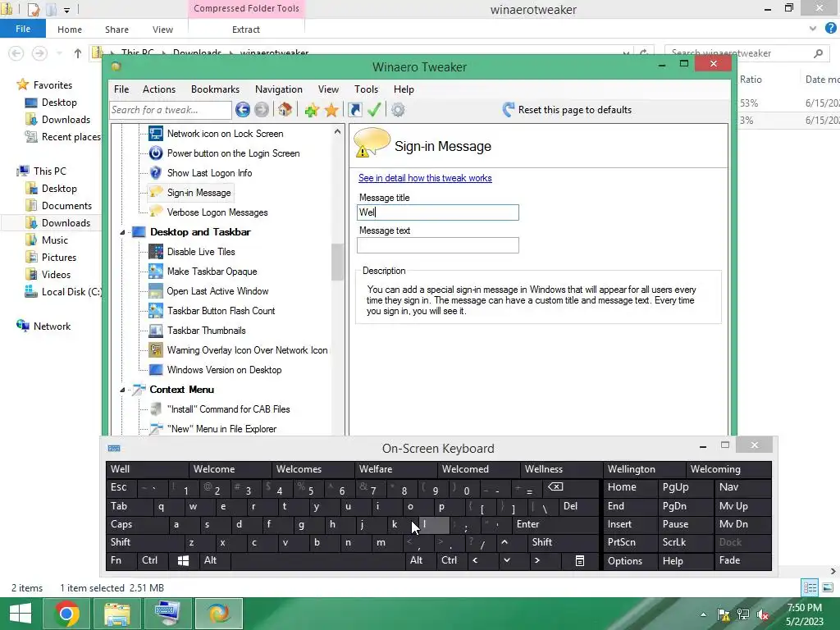Screen dimensions: 840x630
Task: Click the green checkmark apply icon
Action: [x=374, y=110]
